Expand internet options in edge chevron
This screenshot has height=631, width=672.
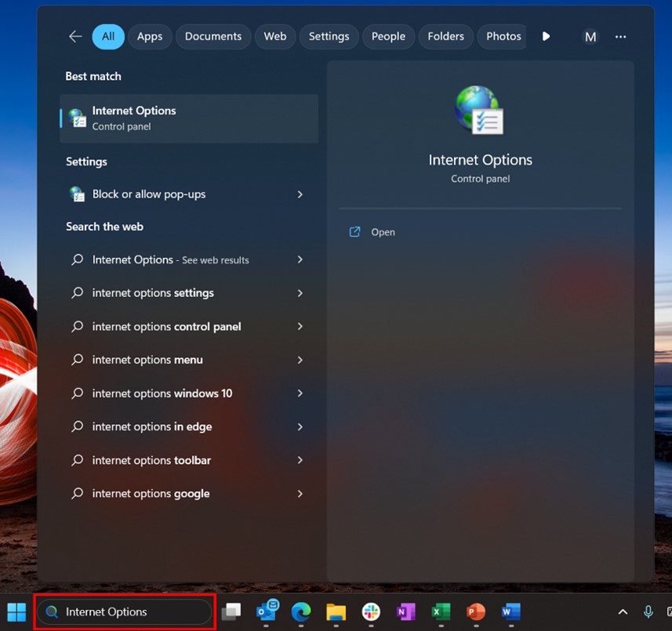[x=300, y=426]
